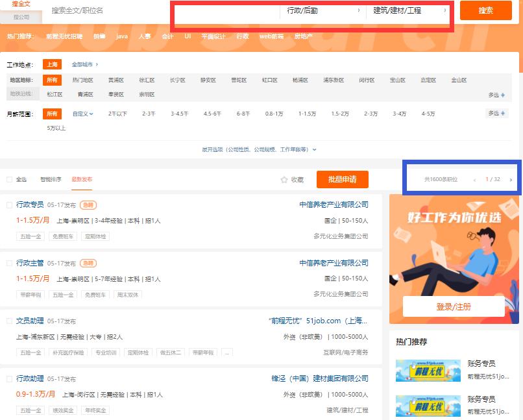Check the 行政专员 job checkbox
Viewport: 523px width, 420px height.
[9, 205]
